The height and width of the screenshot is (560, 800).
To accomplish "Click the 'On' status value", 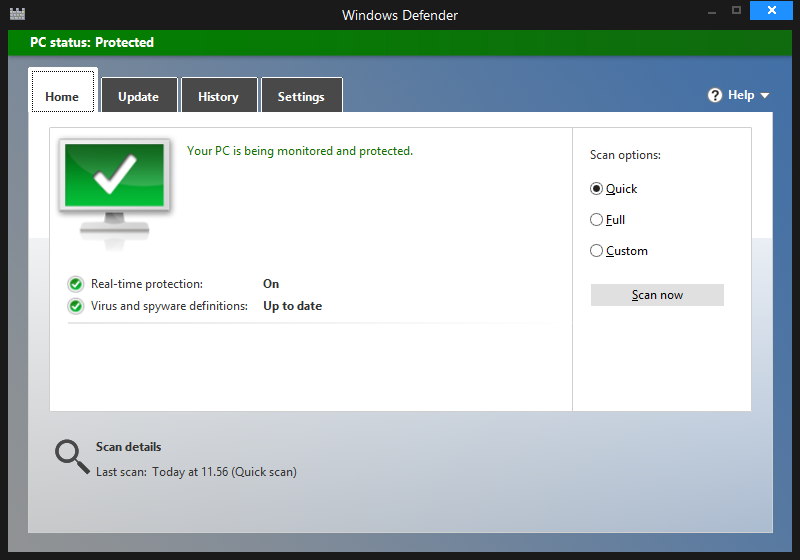I will (271, 284).
